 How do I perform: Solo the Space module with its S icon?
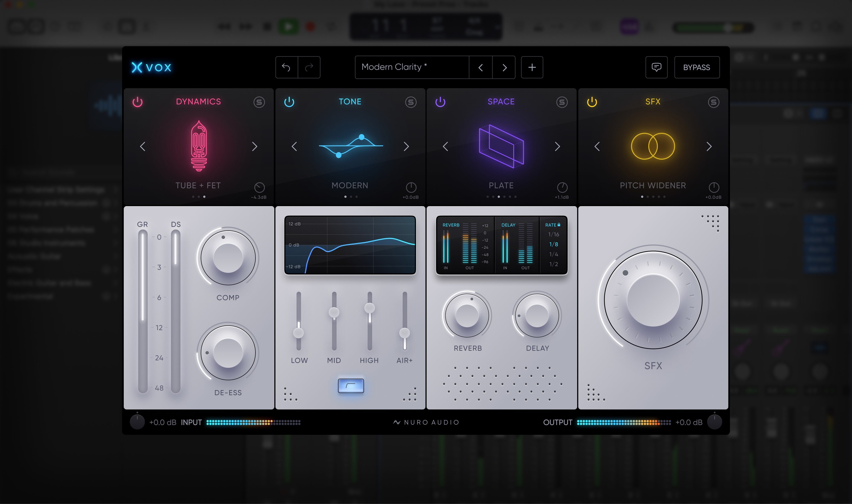(x=561, y=102)
